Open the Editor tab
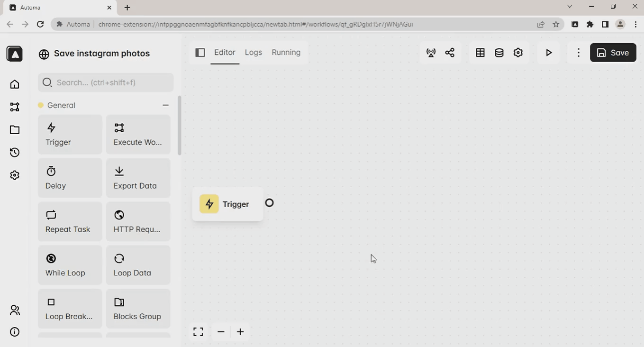644x347 pixels. pos(225,53)
